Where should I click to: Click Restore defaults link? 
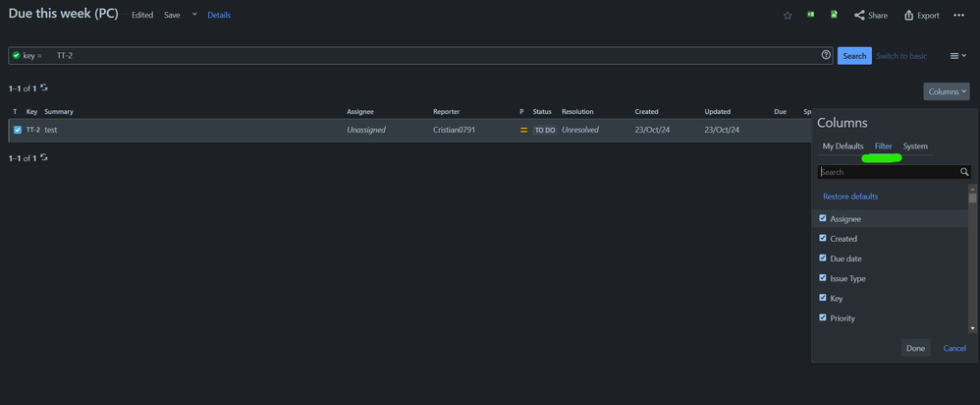tap(850, 197)
